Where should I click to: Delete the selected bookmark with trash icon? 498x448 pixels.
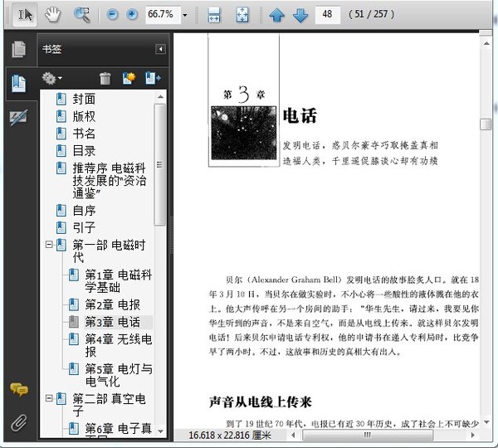click(105, 78)
